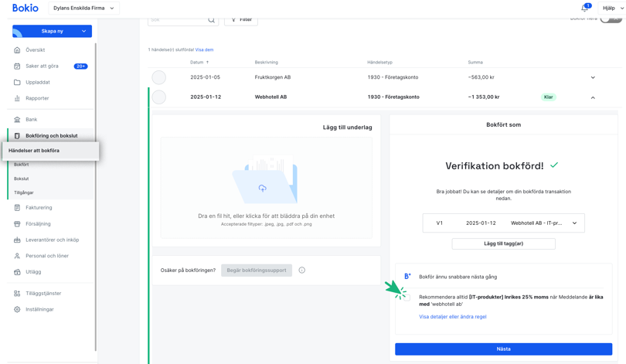The height and width of the screenshot is (364, 626).
Task: Click the info icon beside bokföringssupport
Action: [x=301, y=270]
